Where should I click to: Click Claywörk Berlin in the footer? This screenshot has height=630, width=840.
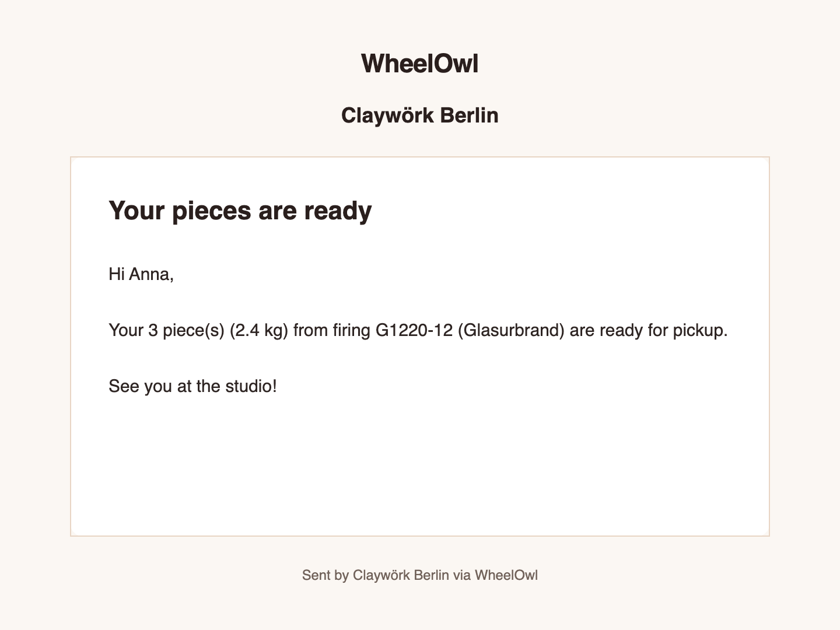401,575
